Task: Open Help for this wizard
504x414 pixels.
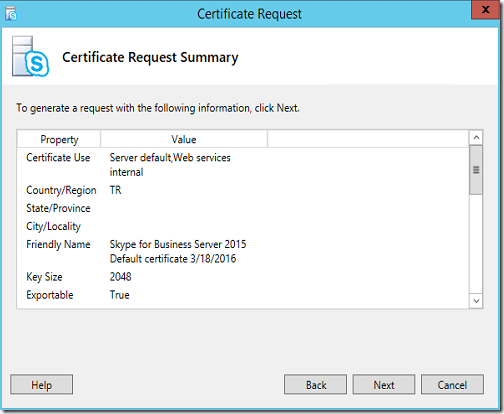Action: click(42, 385)
